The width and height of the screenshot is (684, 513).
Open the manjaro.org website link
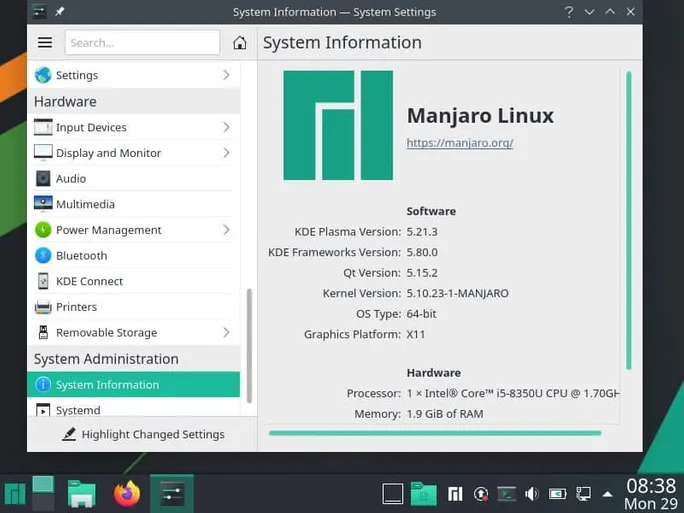coord(459,143)
